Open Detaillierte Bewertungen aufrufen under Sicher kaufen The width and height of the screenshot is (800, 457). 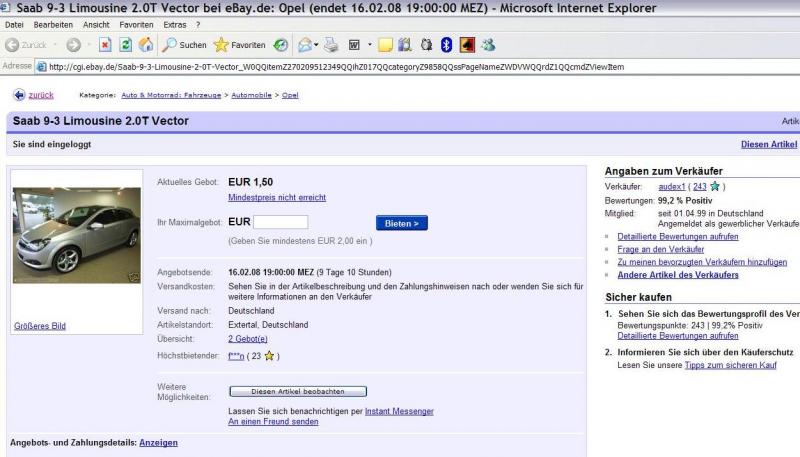(678, 336)
